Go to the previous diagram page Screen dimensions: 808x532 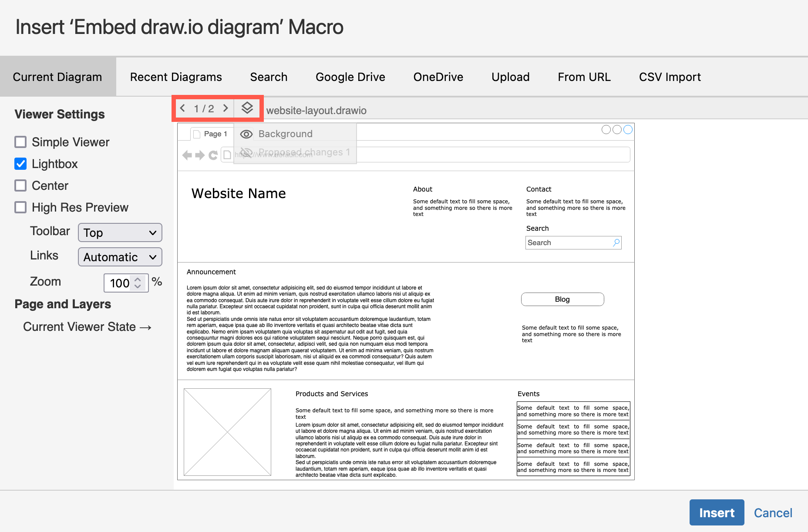tap(182, 108)
